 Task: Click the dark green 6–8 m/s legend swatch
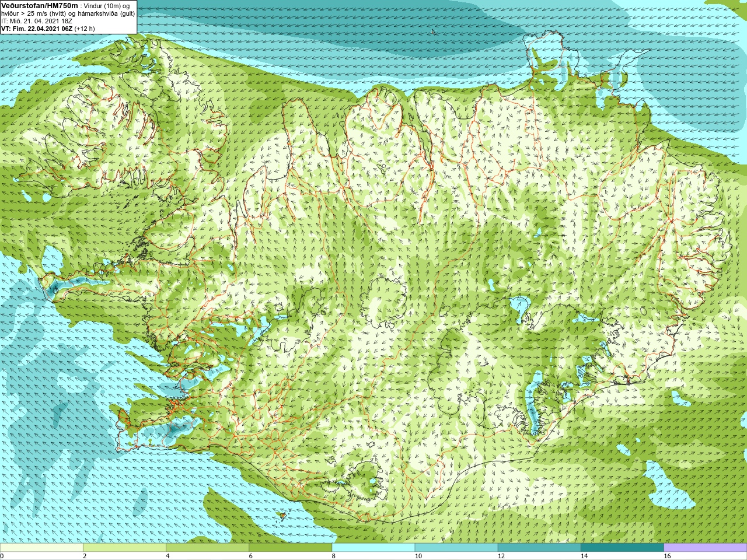tap(290, 548)
